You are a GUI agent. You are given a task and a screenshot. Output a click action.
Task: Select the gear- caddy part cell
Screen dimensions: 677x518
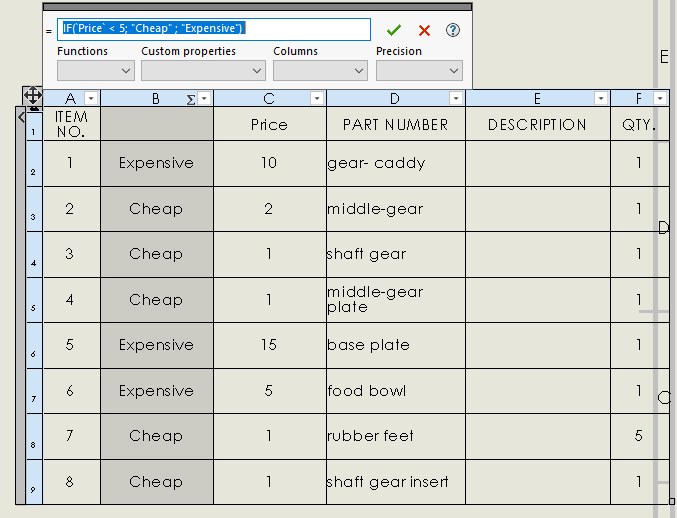395,163
